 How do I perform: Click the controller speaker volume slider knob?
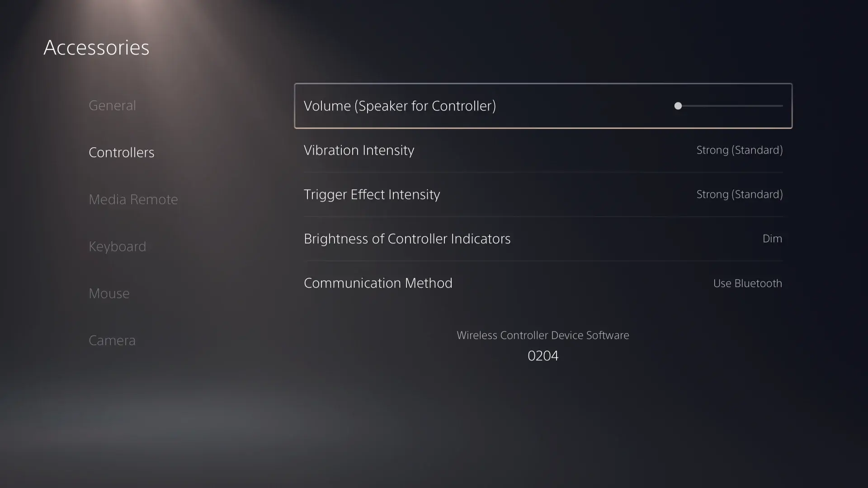pyautogui.click(x=678, y=106)
